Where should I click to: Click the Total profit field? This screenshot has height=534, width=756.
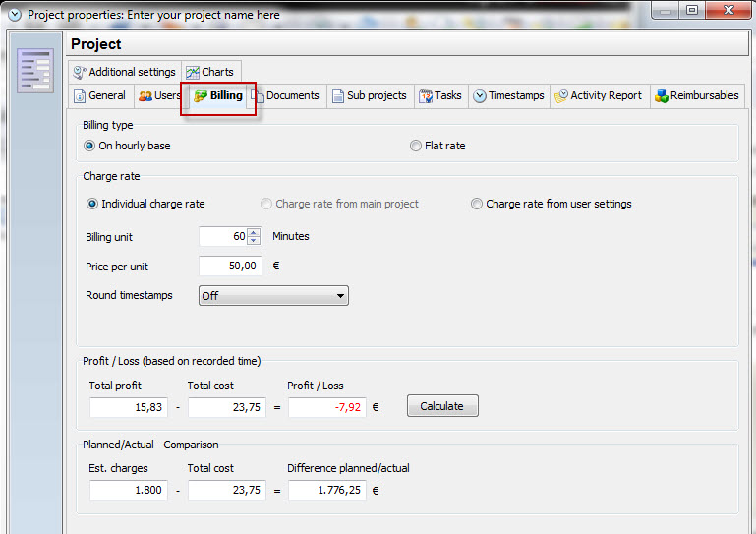point(129,407)
